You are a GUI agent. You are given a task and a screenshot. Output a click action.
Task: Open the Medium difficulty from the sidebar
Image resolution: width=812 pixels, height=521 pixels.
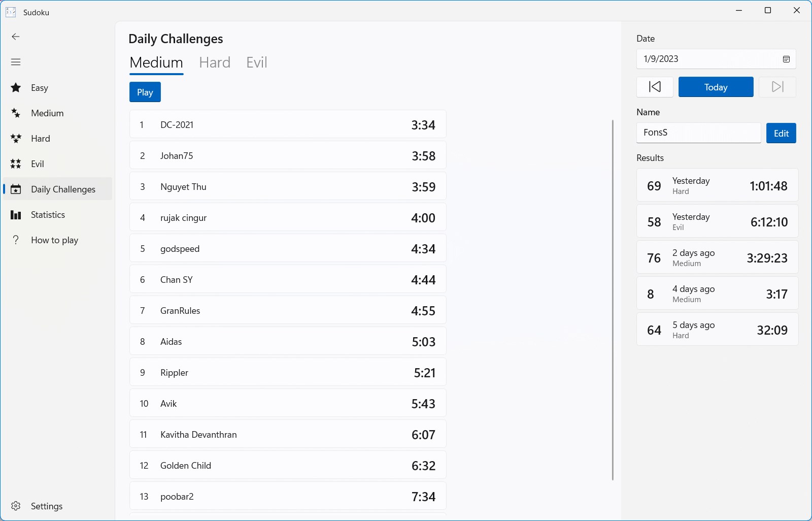(47, 113)
